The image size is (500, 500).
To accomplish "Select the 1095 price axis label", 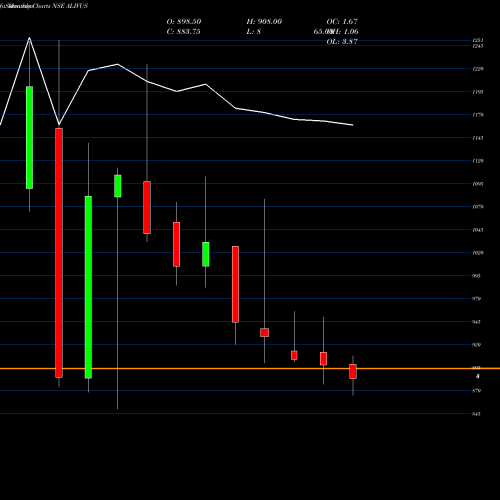I will (478, 184).
